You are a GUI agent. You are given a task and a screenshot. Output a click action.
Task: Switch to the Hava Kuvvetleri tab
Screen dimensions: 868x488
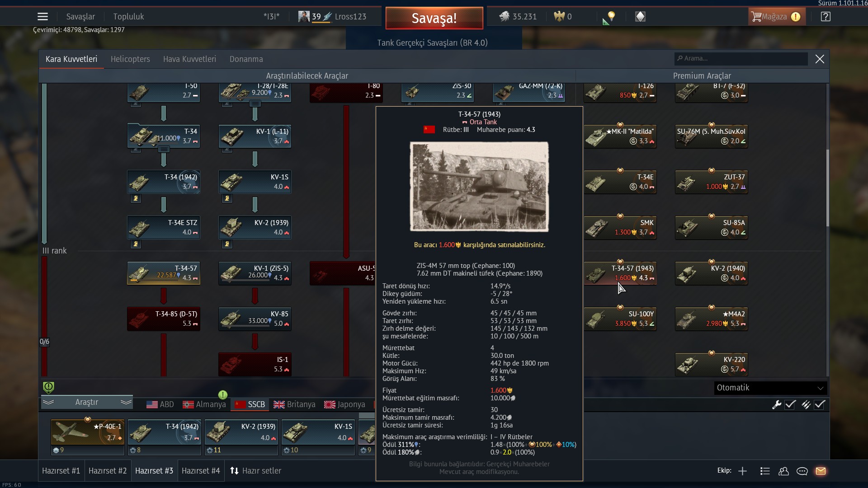189,59
